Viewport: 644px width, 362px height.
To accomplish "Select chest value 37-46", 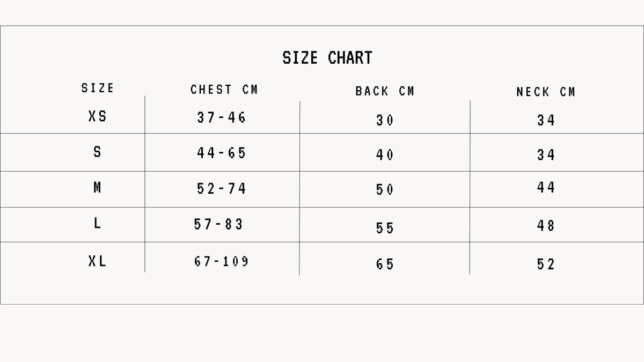I will pyautogui.click(x=221, y=117).
